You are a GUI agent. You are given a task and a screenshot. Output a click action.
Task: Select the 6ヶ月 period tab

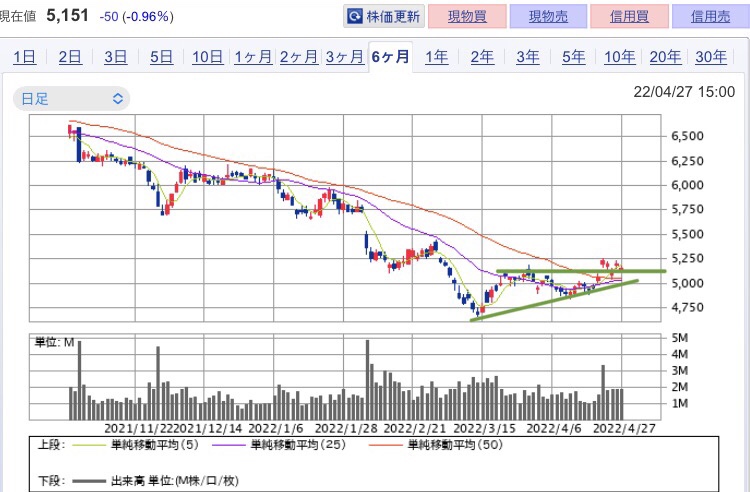[390, 57]
